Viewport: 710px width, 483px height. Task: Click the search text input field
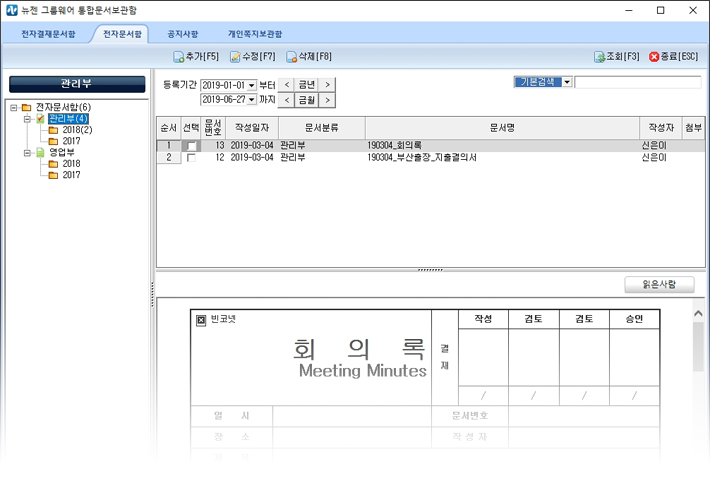pos(638,82)
